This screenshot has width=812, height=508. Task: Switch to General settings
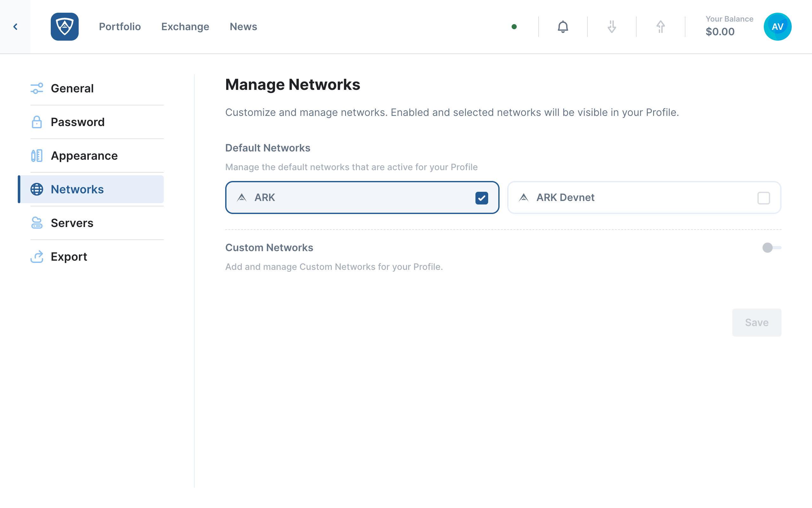[97, 88]
